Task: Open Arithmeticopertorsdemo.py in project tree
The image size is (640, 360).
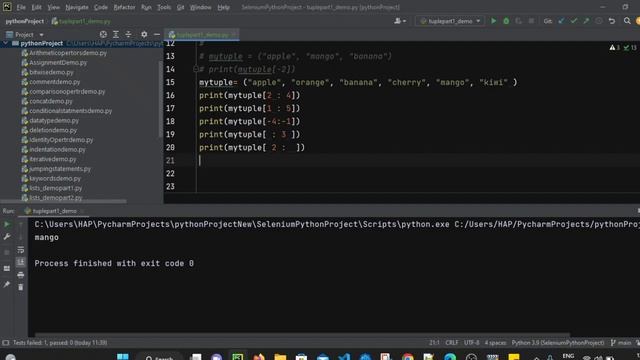Action: point(68,53)
